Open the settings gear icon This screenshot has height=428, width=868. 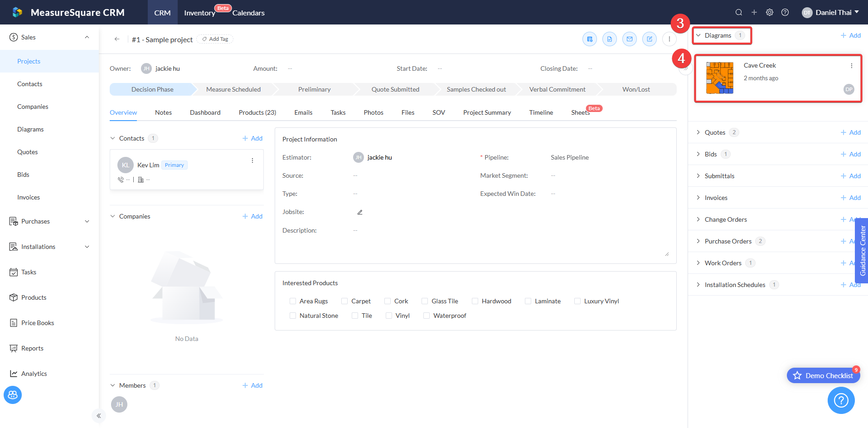click(x=770, y=12)
